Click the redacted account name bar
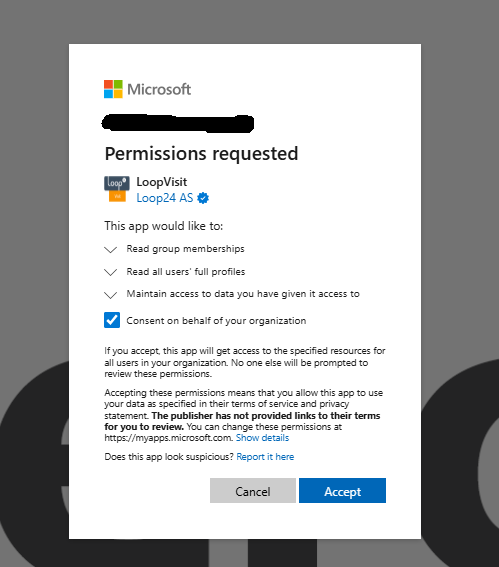The height and width of the screenshot is (567, 499). pos(178,123)
